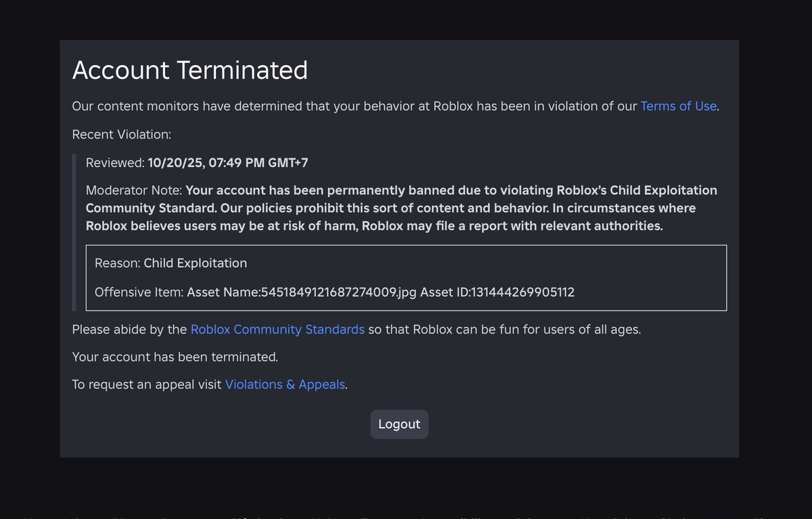This screenshot has width=812, height=519.
Task: Click the Moderator Note paragraph
Action: pyautogui.click(x=401, y=208)
